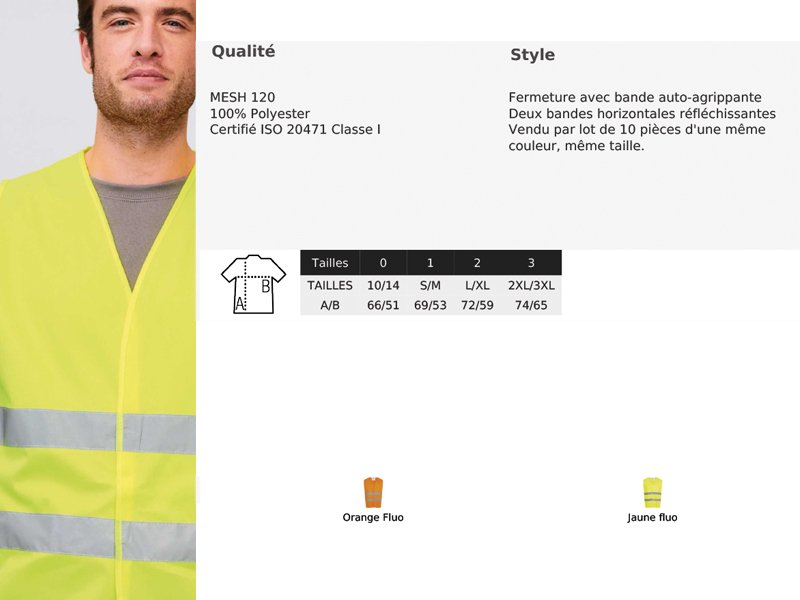Click size column 3 header
800x600 pixels.
531,263
